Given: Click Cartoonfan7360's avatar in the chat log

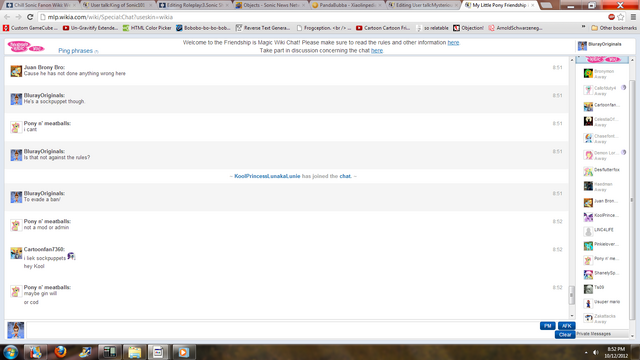Looking at the screenshot, I should pos(16,253).
